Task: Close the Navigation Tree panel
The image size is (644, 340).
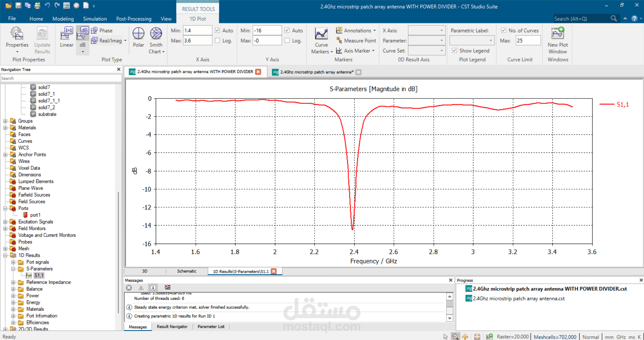Action: click(x=119, y=69)
